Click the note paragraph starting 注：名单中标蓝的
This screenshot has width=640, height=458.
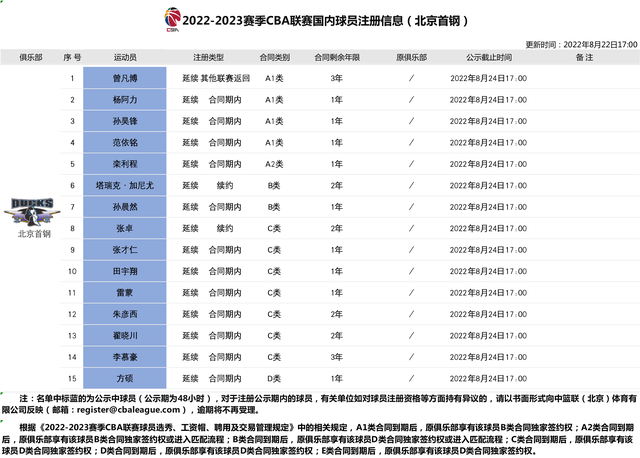click(319, 404)
